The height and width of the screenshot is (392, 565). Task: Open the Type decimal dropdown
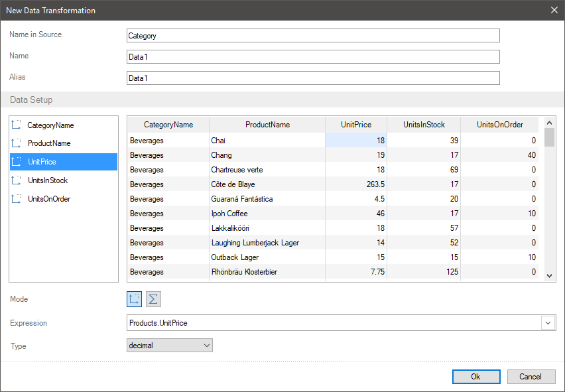[169, 346]
